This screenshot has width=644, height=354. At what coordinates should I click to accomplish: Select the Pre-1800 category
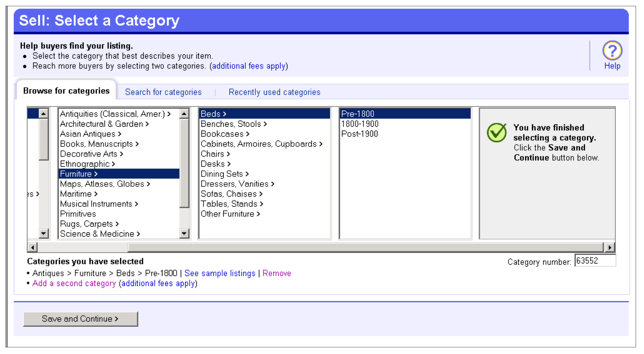point(357,113)
